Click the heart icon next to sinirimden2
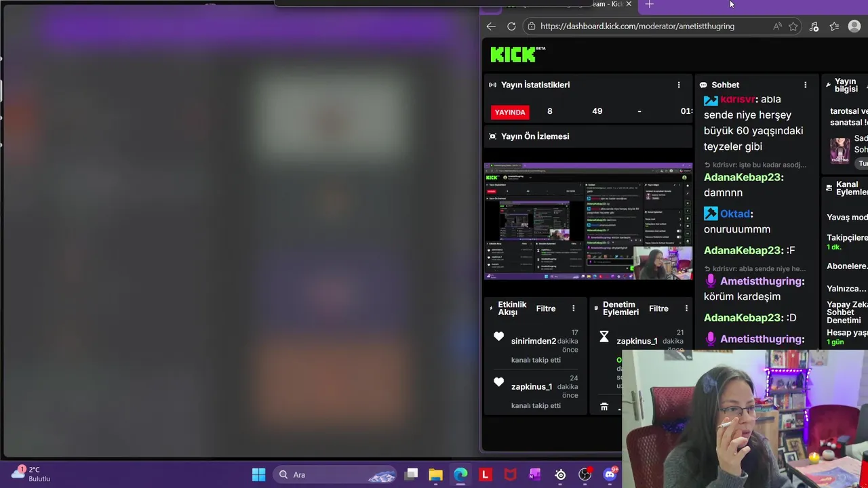Viewport: 868px width, 488px height. [x=498, y=336]
